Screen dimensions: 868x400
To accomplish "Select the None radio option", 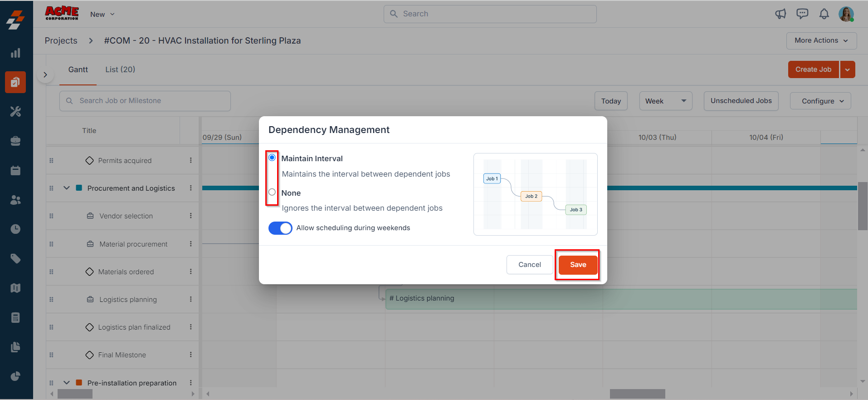I will click(x=272, y=192).
